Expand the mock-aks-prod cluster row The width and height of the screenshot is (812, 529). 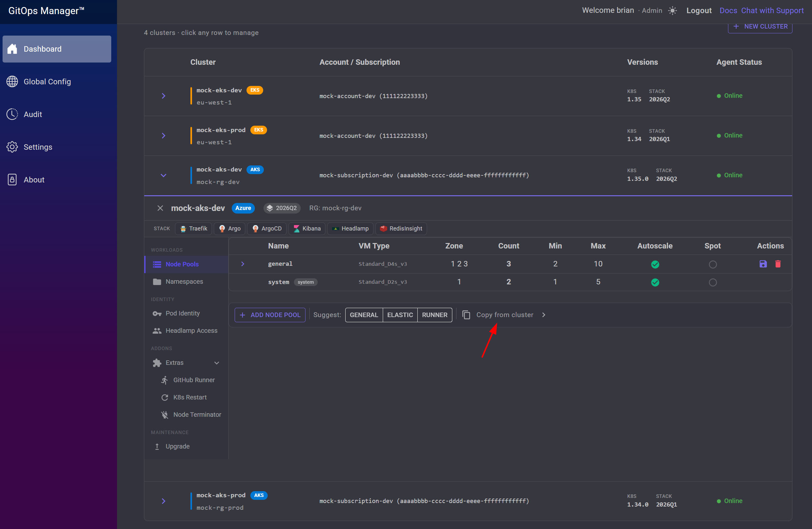pos(163,501)
